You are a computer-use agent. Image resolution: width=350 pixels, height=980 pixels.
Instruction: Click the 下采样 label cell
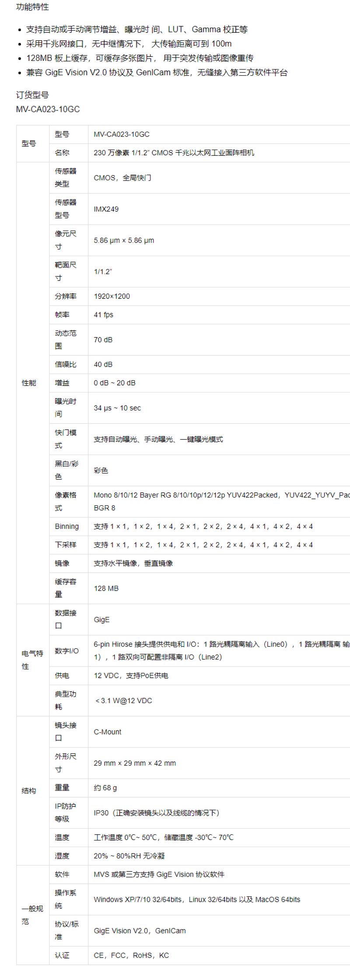69,545
